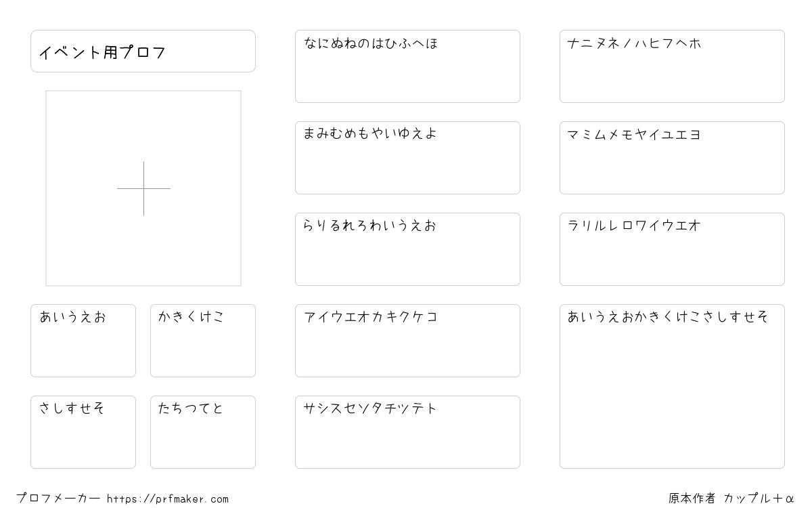This screenshot has height=508, width=812.
Task: Click the サシスセソタチツテト field
Action: 407,432
